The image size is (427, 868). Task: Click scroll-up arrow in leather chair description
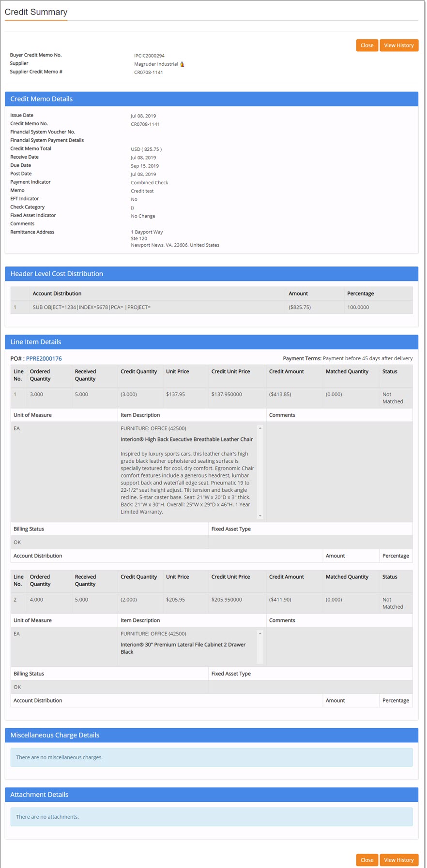point(260,428)
